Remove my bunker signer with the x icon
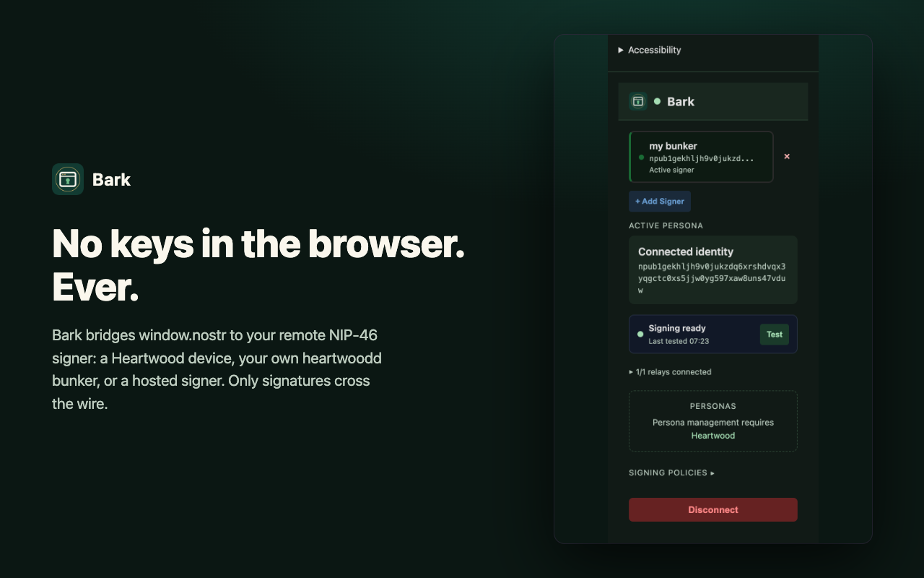 787,156
